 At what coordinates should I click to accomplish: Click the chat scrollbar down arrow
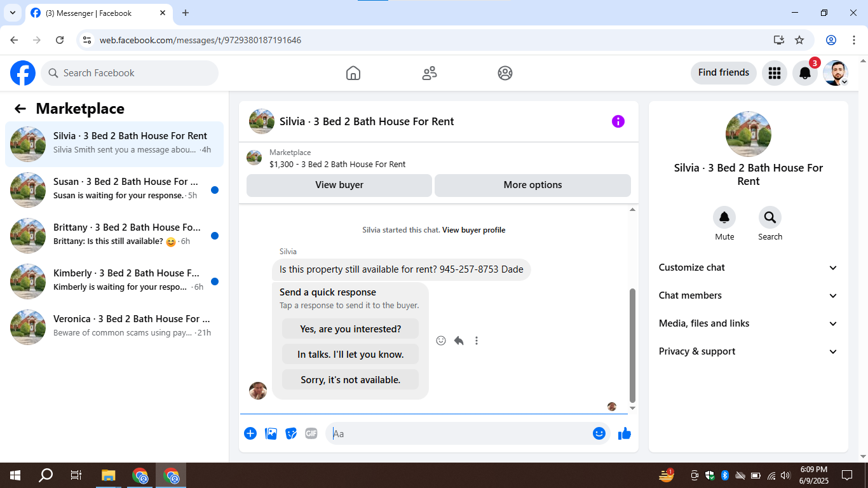pos(632,408)
